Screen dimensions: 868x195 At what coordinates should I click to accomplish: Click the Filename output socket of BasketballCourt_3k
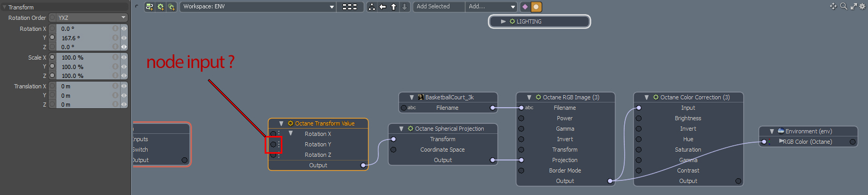pos(493,108)
